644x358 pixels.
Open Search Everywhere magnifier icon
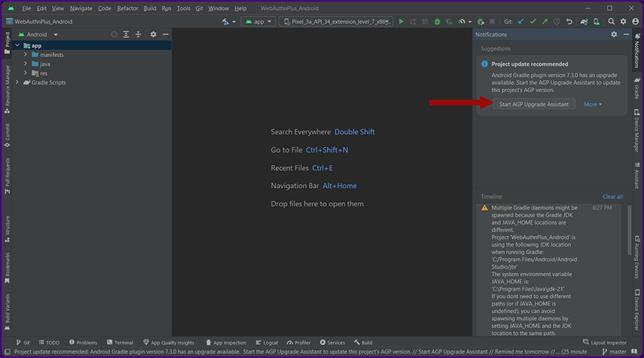pyautogui.click(x=611, y=21)
